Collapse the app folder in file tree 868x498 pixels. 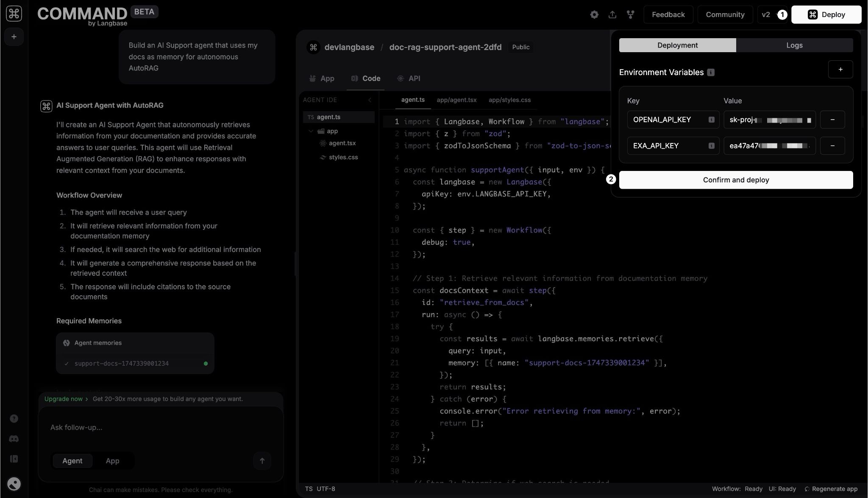[x=311, y=131]
